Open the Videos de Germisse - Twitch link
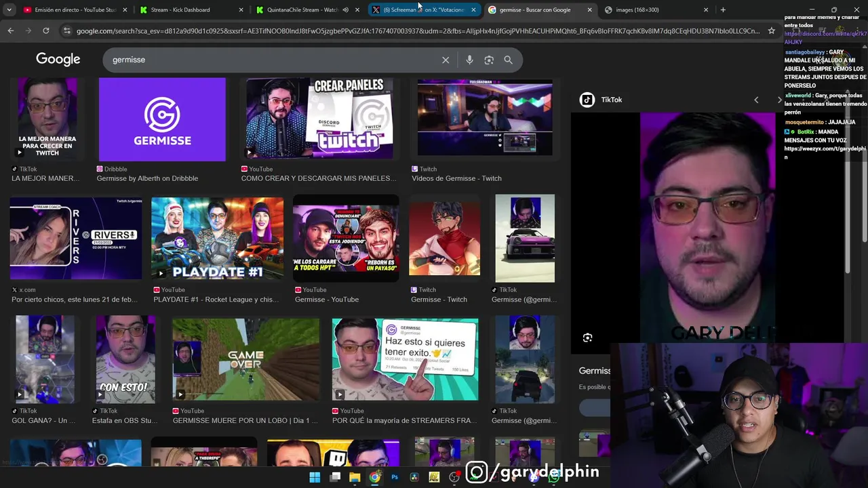The width and height of the screenshot is (868, 488). click(456, 178)
